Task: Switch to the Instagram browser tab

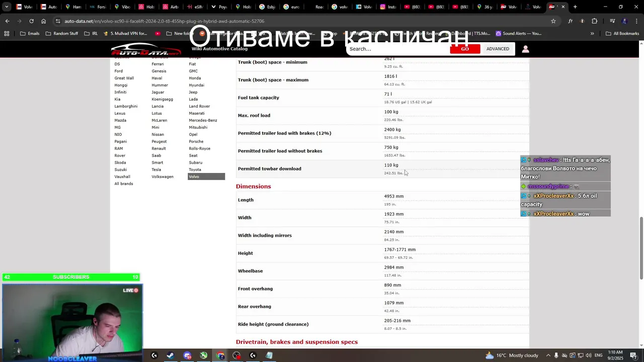Action: [x=389, y=7]
